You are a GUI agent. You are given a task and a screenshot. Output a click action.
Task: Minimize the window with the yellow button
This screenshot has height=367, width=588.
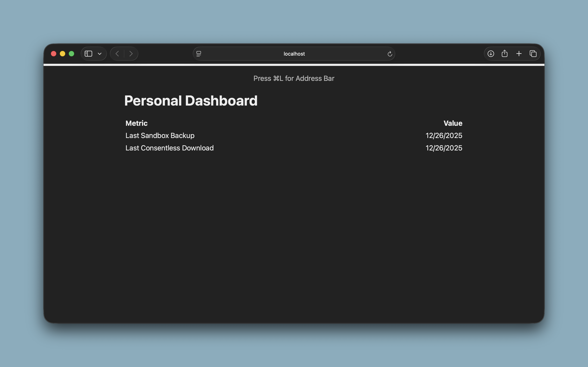coord(63,54)
